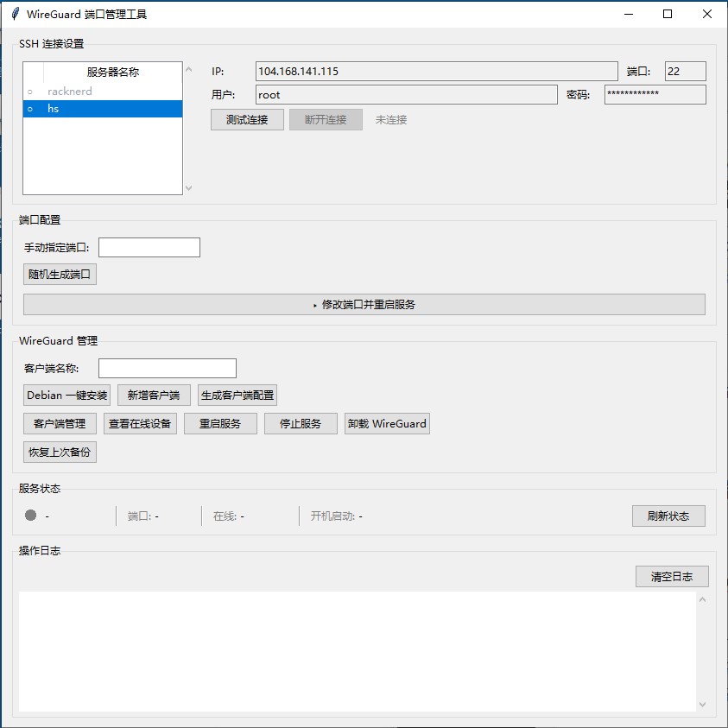Run Debian 一键安装
The height and width of the screenshot is (728, 728).
[x=66, y=396]
